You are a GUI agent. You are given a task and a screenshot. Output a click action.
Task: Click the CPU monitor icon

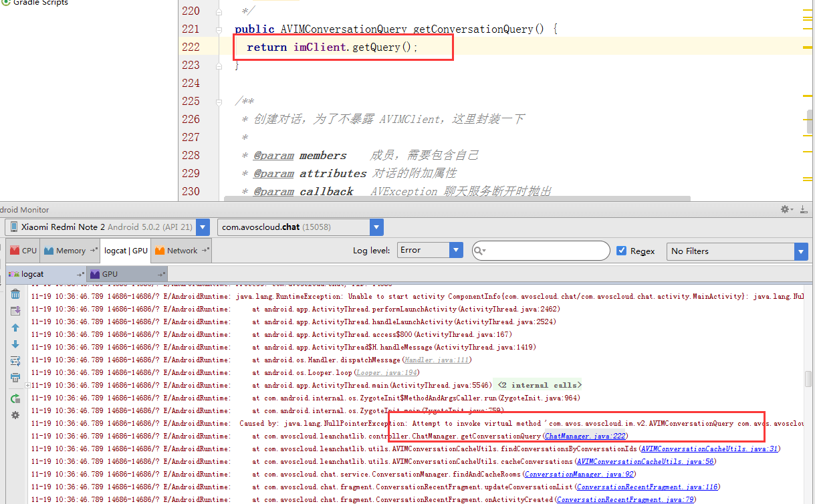tap(14, 251)
